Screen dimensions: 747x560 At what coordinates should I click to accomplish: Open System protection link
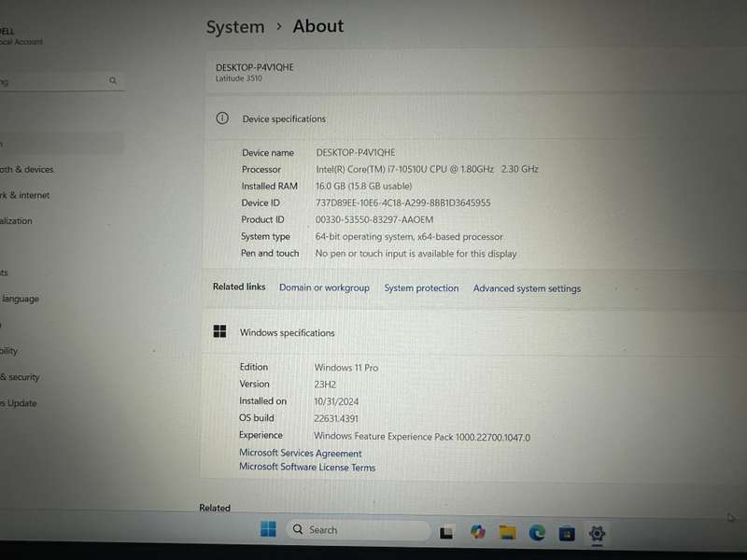tap(422, 288)
